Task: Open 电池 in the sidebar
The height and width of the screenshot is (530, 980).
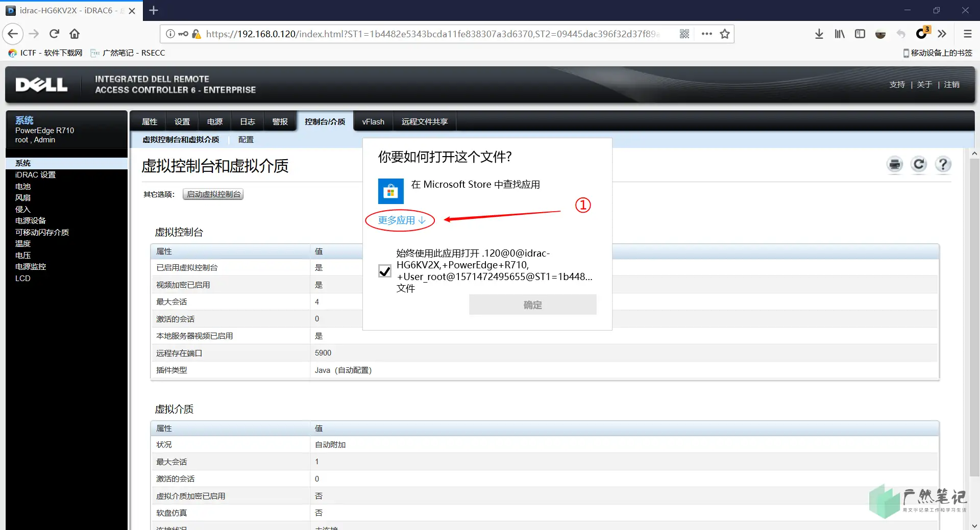Action: 23,187
